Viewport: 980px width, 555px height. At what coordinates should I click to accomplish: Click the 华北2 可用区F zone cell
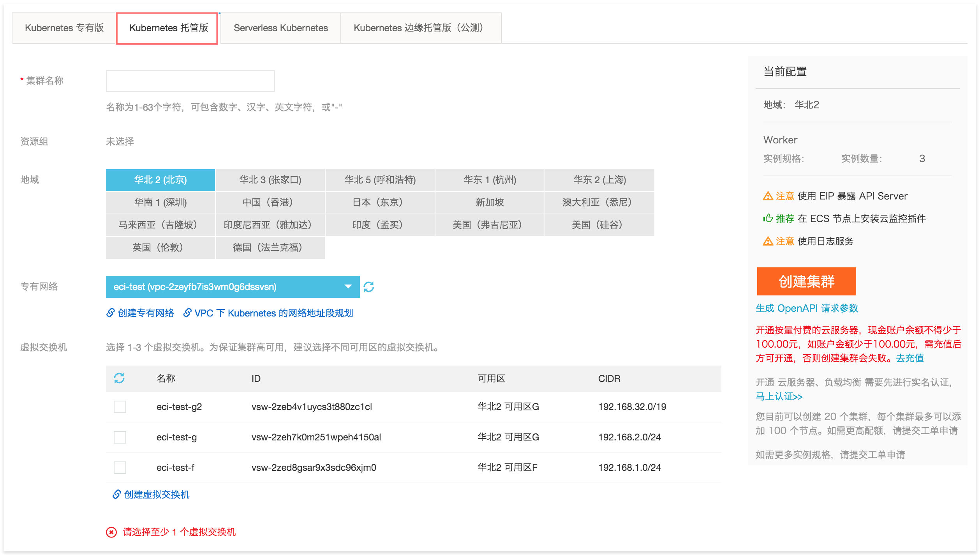point(508,468)
